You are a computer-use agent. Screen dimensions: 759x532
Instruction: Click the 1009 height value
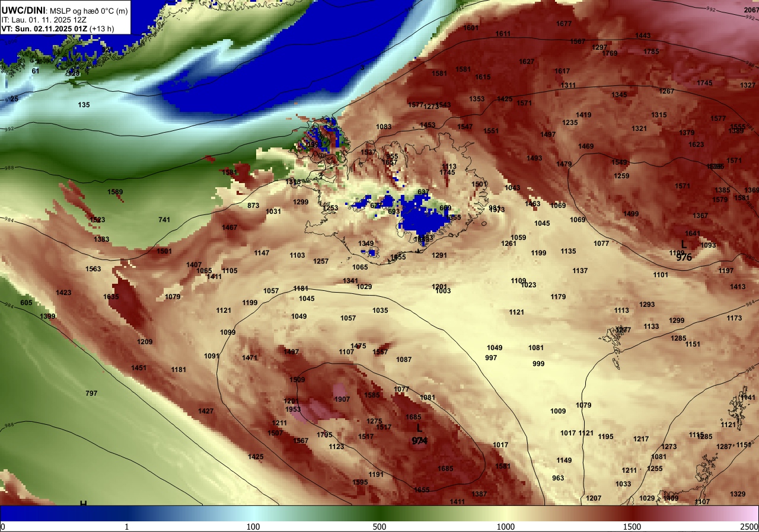(x=558, y=411)
